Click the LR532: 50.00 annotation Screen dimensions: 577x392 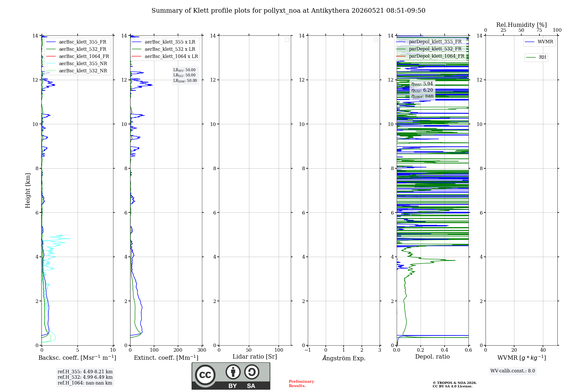(x=184, y=75)
